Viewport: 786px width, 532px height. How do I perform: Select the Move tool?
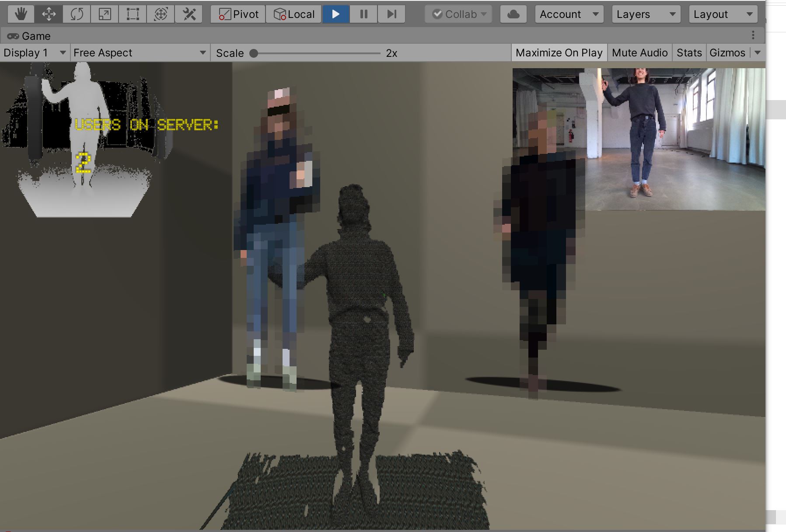pos(49,14)
